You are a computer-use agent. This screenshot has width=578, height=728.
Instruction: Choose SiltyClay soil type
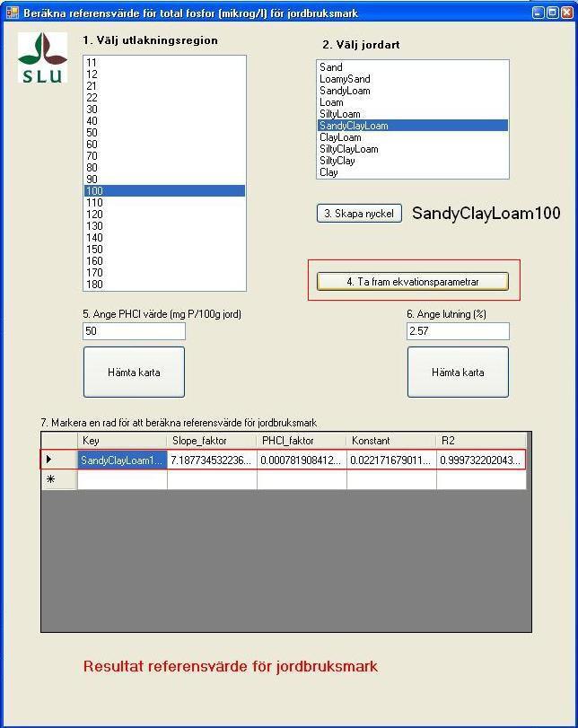[413, 161]
